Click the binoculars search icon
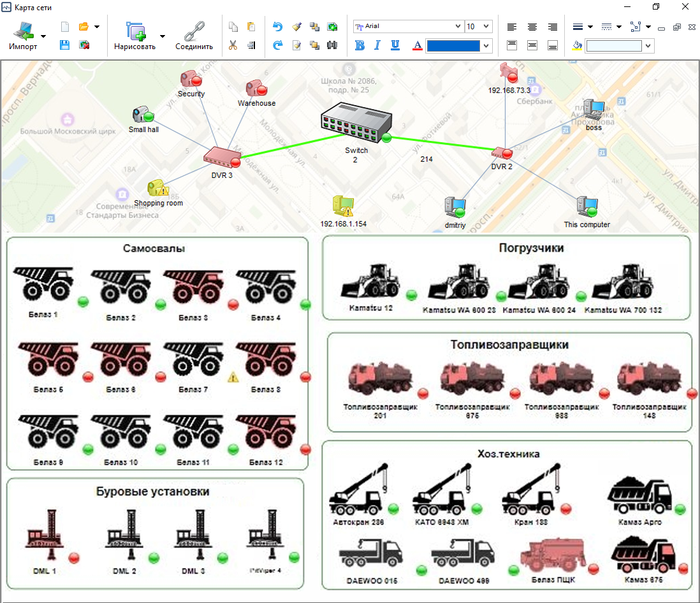700x603 pixels. click(332, 45)
